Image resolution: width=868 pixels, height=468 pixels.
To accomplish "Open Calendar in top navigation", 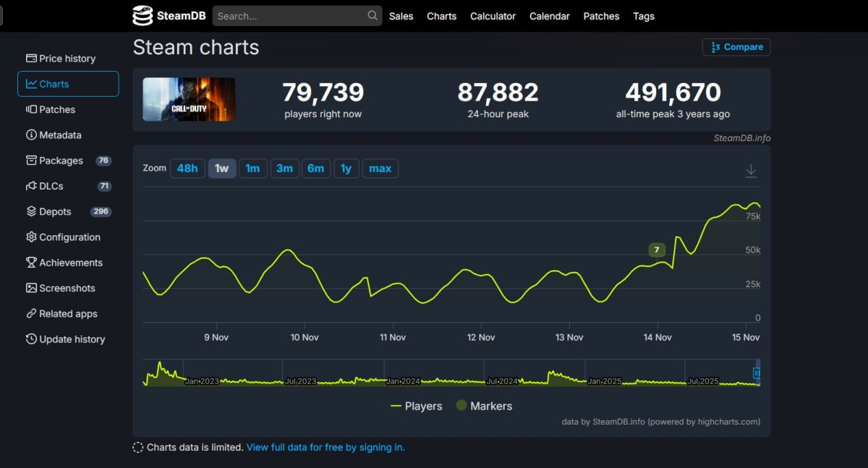I will tap(550, 16).
